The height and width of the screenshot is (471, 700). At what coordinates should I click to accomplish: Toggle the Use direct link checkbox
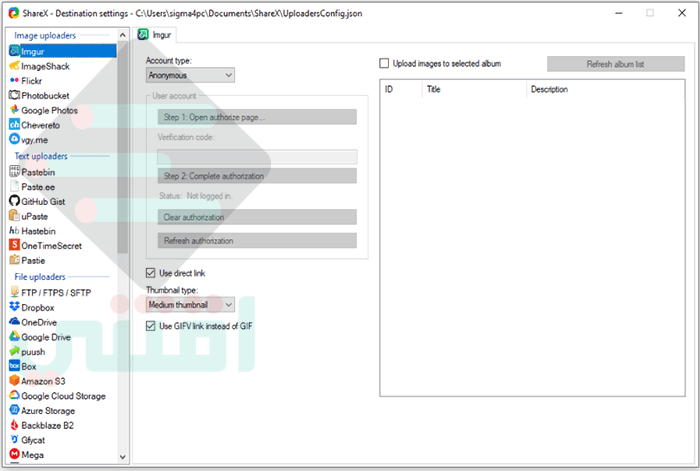point(150,273)
